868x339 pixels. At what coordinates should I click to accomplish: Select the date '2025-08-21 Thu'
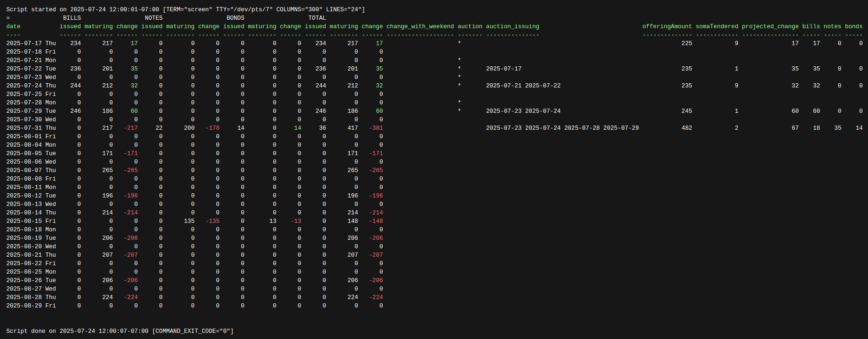[x=31, y=255]
